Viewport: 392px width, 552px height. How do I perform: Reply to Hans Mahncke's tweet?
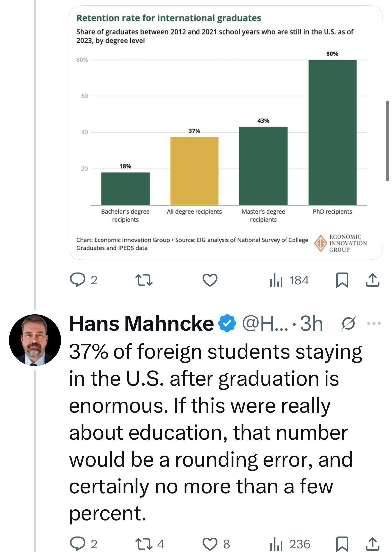pyautogui.click(x=77, y=544)
